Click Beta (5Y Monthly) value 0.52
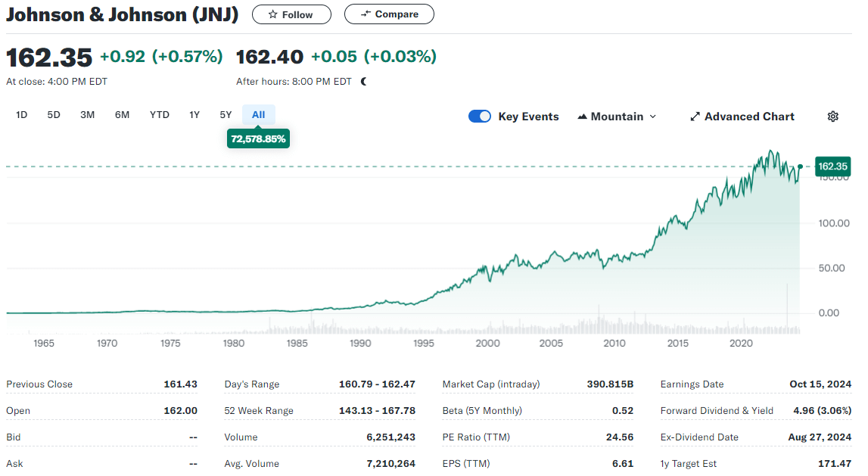Viewport: 868px width, 476px height. tap(623, 411)
